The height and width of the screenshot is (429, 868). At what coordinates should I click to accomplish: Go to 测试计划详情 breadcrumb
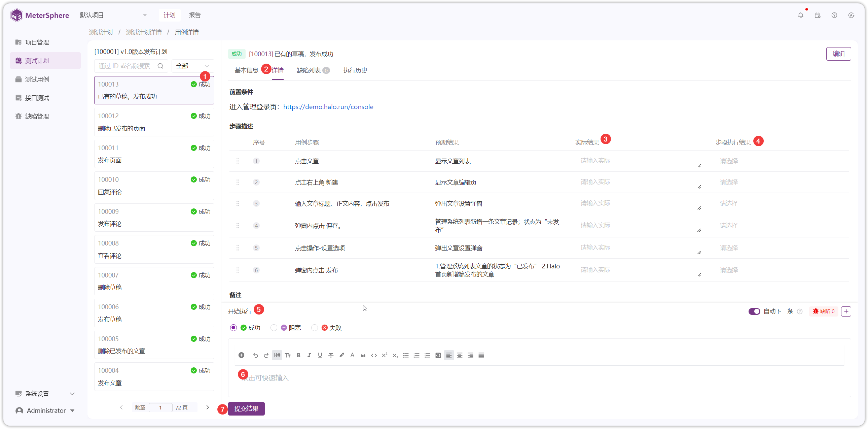pos(144,32)
